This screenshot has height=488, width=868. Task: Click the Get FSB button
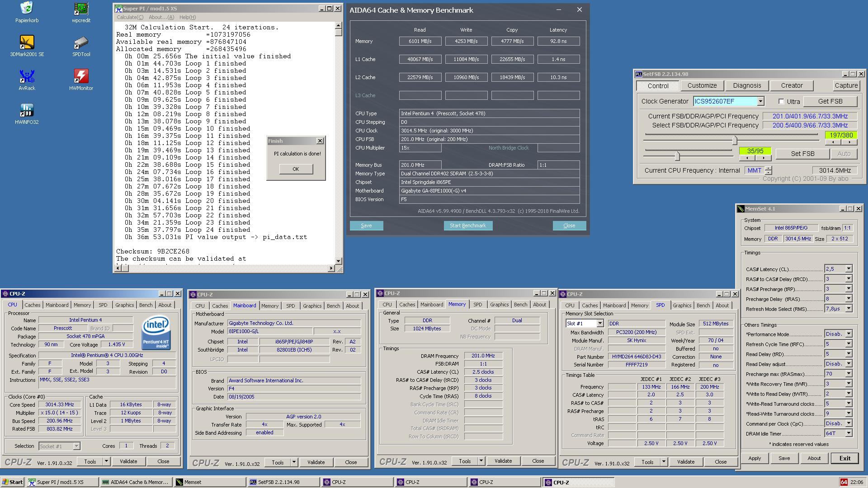tap(830, 102)
